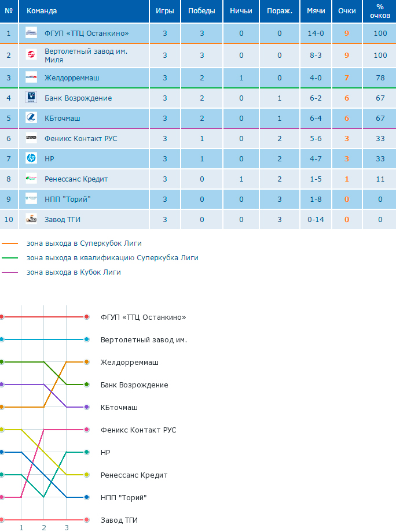Click the КБточмаш team logo

(x=31, y=118)
